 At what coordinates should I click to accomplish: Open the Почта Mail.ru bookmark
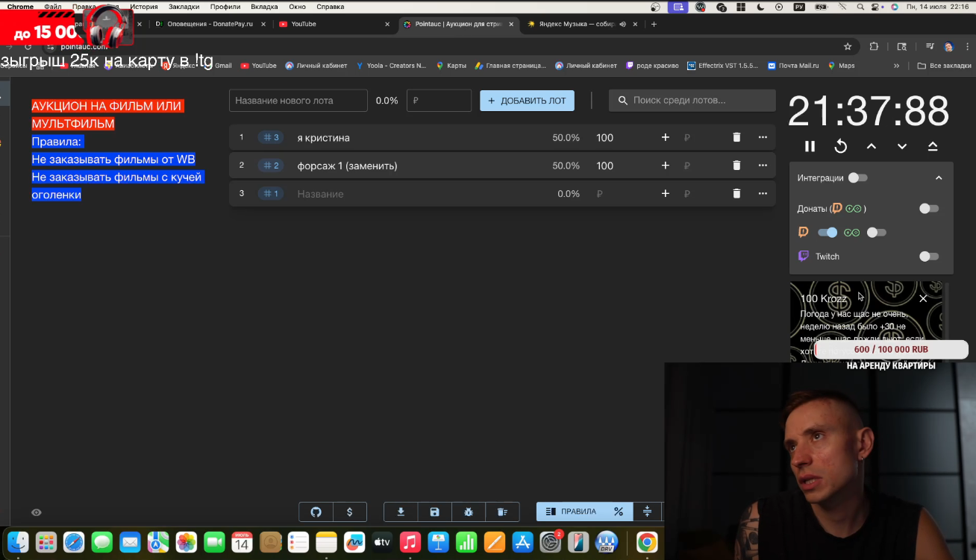pyautogui.click(x=793, y=66)
